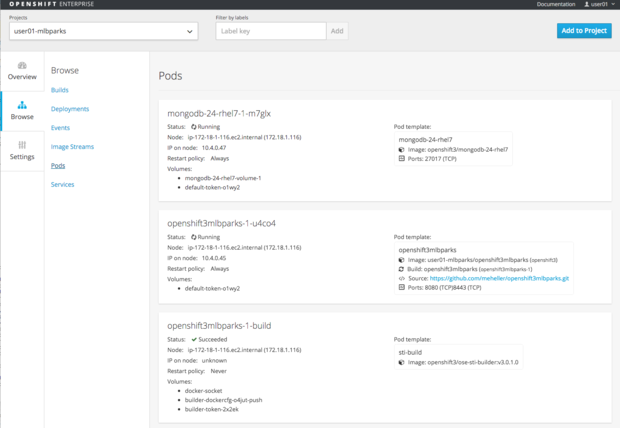
Task: Click the Settings sliders icon
Action: 22,146
